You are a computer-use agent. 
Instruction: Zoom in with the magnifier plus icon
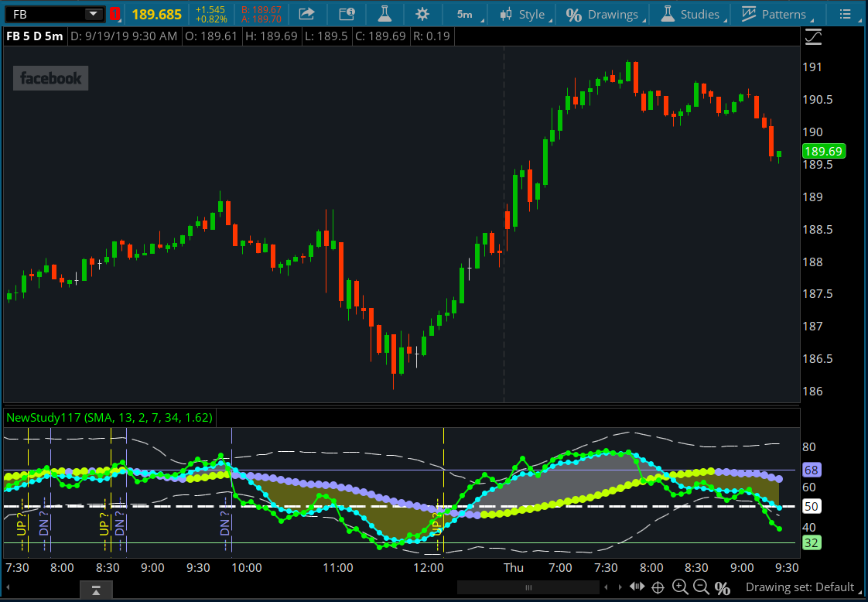click(x=680, y=587)
